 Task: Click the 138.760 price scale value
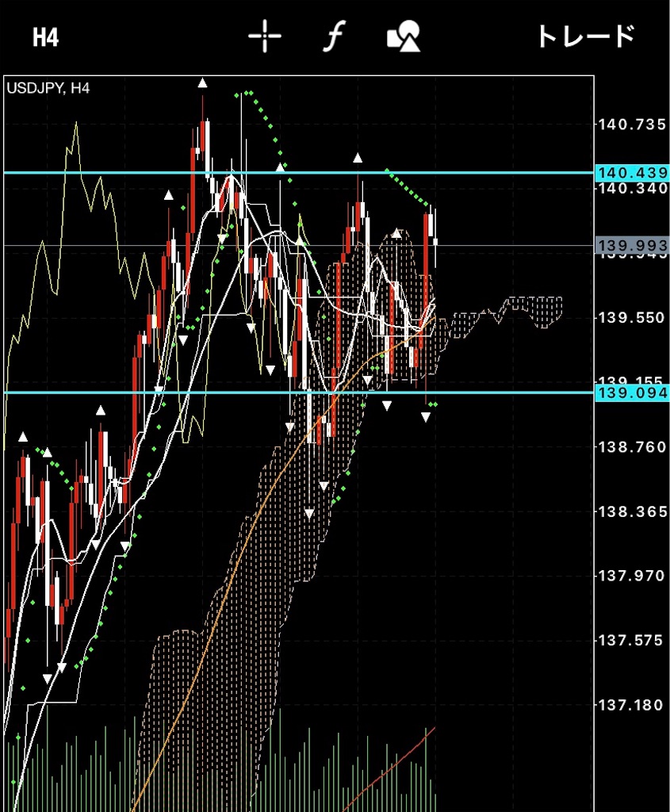coord(632,447)
